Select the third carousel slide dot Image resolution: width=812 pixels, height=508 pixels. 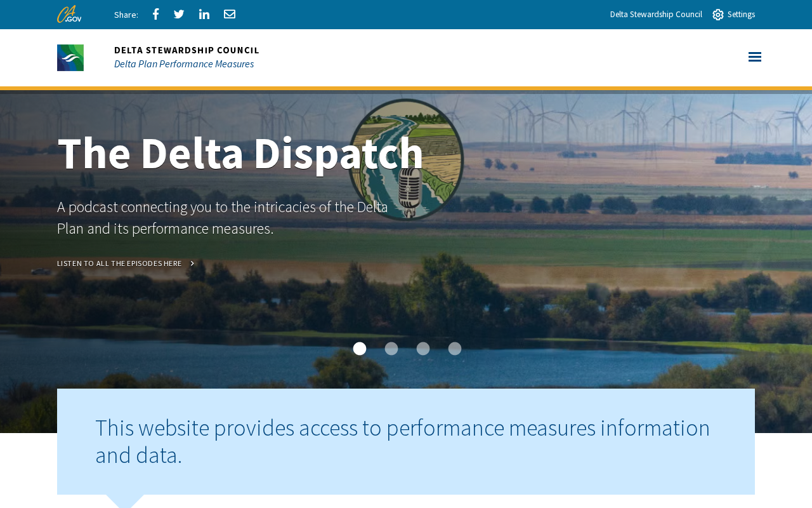point(423,349)
